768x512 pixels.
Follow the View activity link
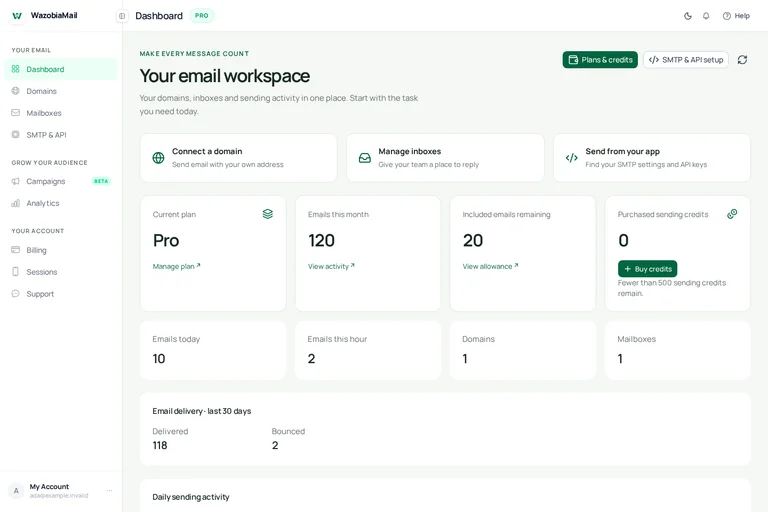point(331,267)
